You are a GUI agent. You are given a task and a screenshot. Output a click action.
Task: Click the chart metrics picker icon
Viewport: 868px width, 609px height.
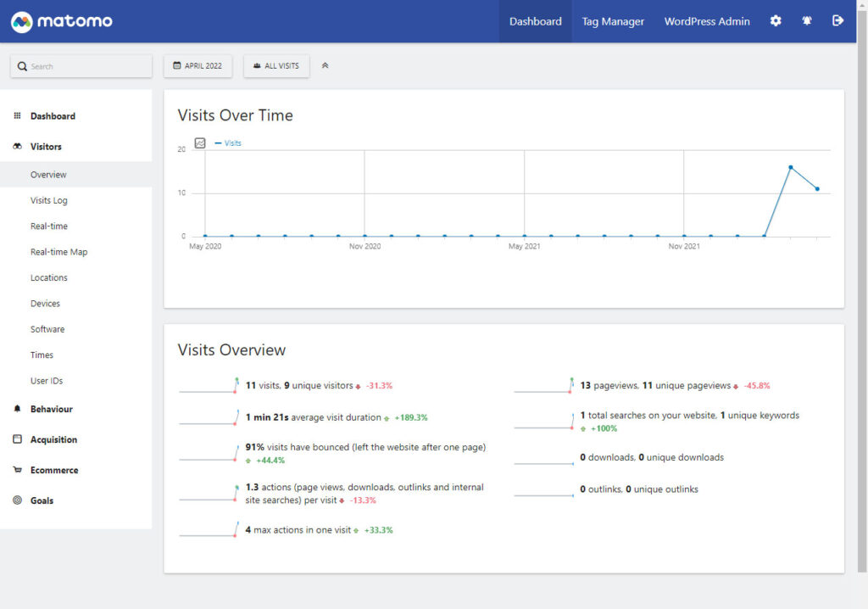(200, 143)
